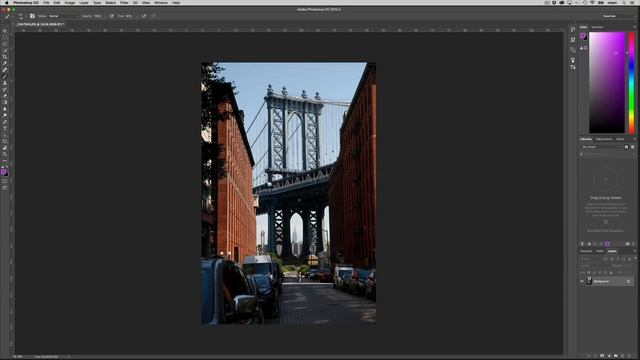Viewport: 640px width, 360px height.
Task: Switch to the Swatches tab
Action: click(x=597, y=27)
